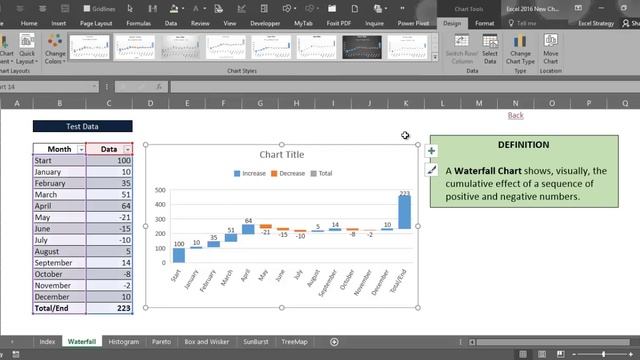Click the Decrease legend entry
This screenshot has width=640, height=360.
pos(288,173)
